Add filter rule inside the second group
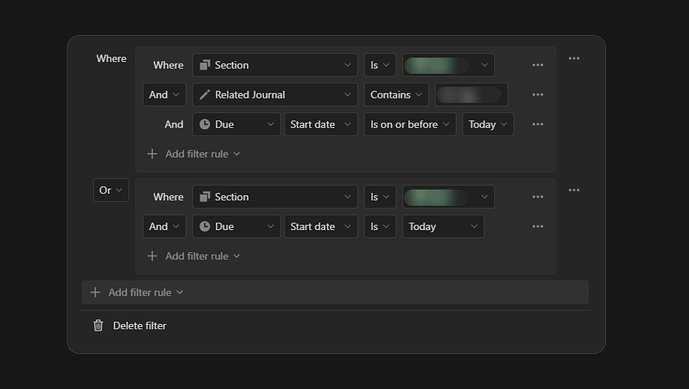Image resolution: width=689 pixels, height=389 pixels. pos(194,256)
